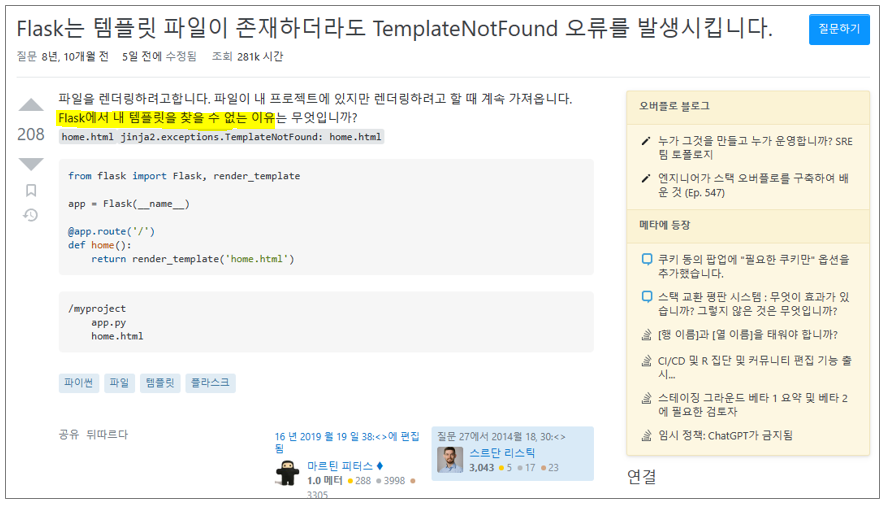Click the TemplateNotFound inline error code
Image resolution: width=883 pixels, height=505 pixels.
pyautogui.click(x=251, y=137)
